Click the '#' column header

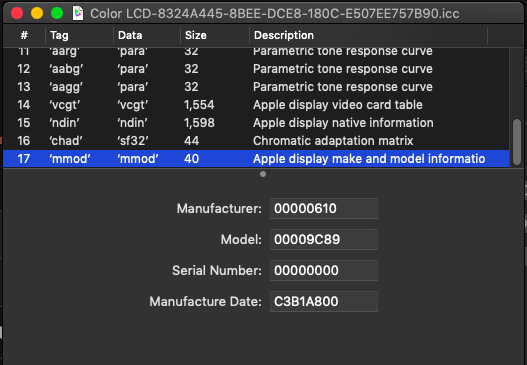click(24, 35)
